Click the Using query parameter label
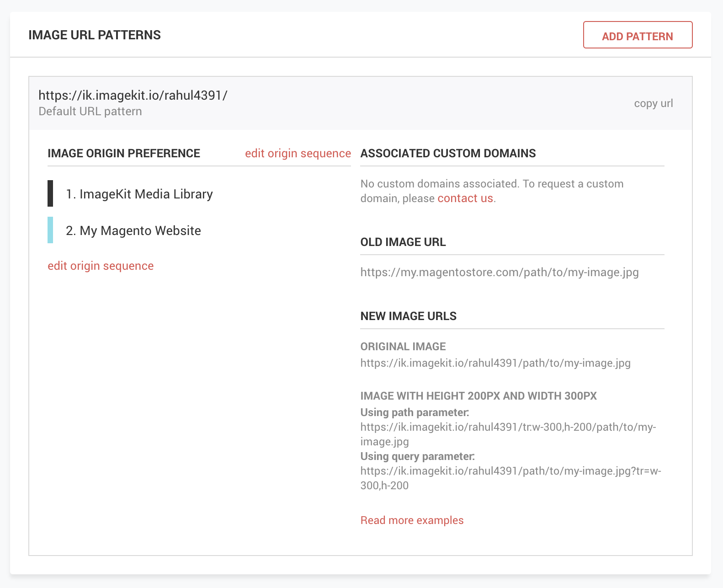 coord(417,456)
